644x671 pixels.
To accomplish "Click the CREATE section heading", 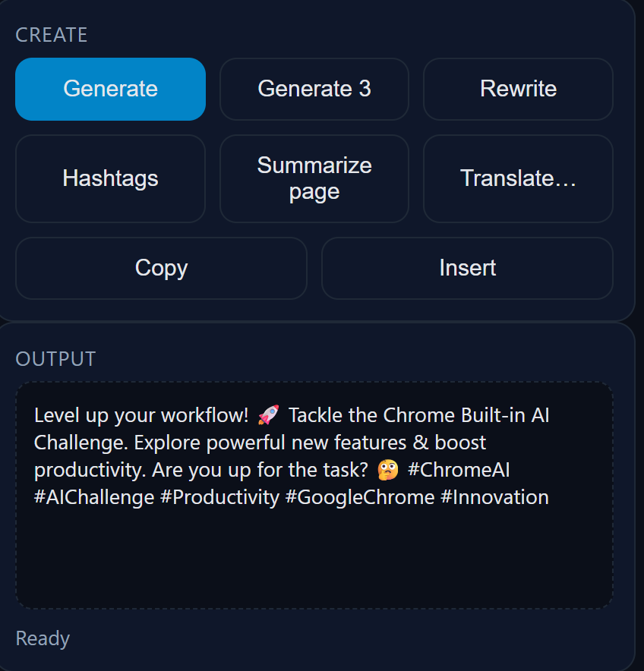I will pyautogui.click(x=52, y=35).
